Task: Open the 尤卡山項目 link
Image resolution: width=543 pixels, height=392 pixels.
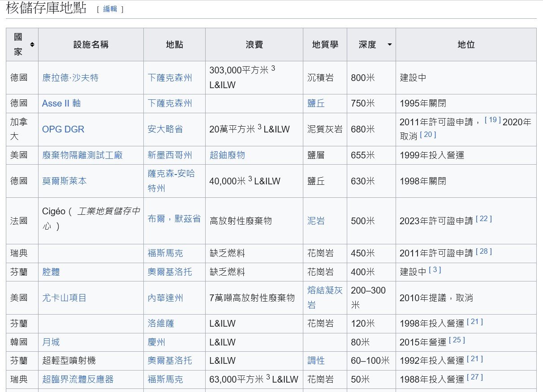Action: [64, 298]
